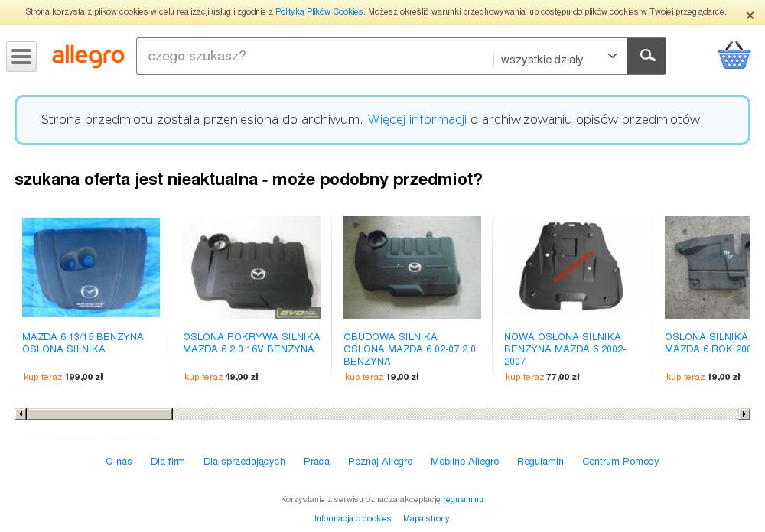Open 'OSLONA POKRYWA SILNIKA MAZDA 6 2.0 16V' listing
The image size is (765, 532).
coord(251,342)
